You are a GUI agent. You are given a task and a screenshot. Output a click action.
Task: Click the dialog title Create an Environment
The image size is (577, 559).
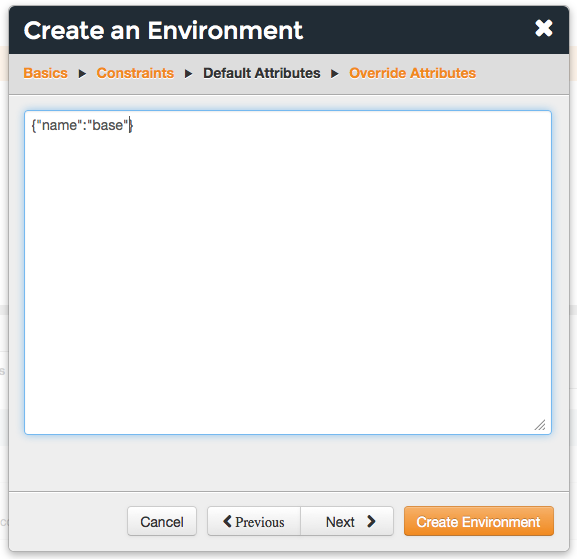[x=163, y=30]
